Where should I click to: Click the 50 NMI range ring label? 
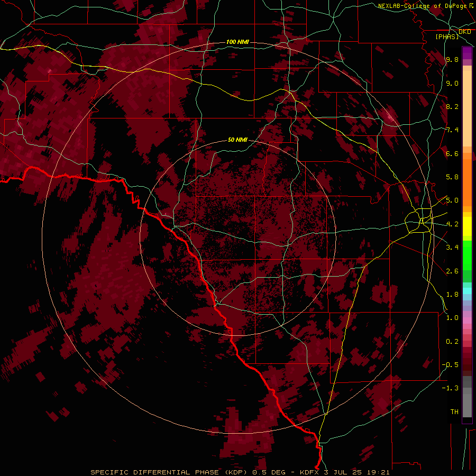(x=237, y=140)
